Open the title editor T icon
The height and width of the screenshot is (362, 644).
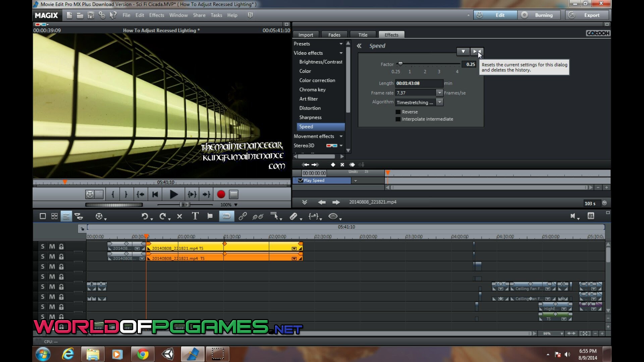tap(195, 216)
